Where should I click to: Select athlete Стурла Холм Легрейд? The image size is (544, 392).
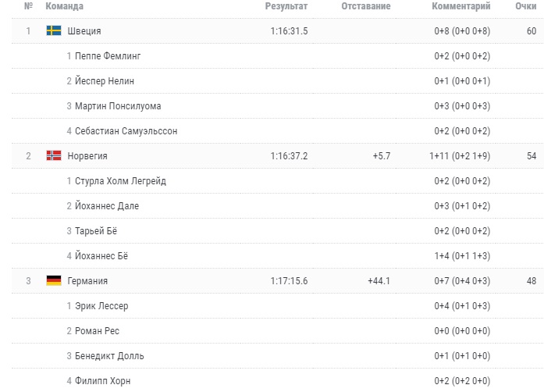click(121, 181)
